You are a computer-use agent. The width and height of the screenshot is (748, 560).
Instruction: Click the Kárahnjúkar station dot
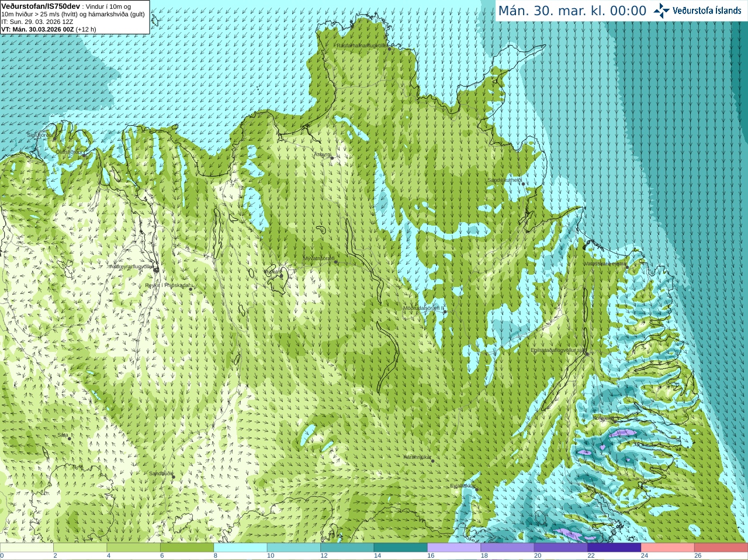pyautogui.click(x=433, y=461)
